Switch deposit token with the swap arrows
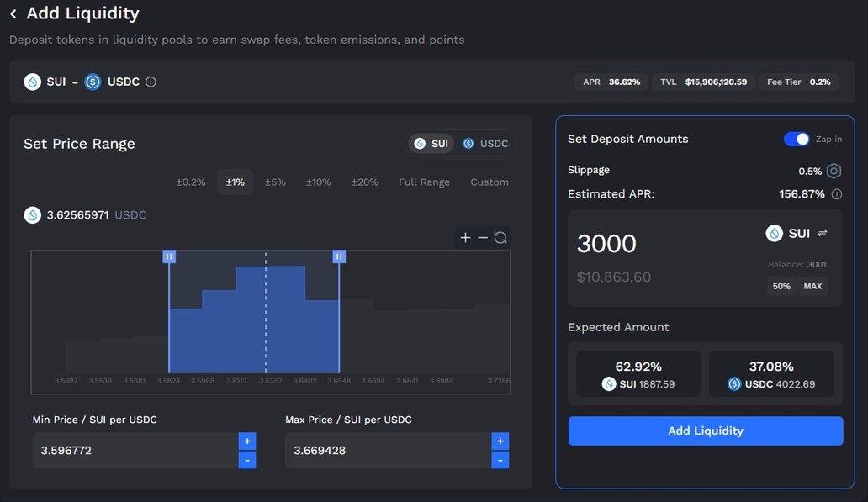The image size is (868, 502). coord(823,233)
